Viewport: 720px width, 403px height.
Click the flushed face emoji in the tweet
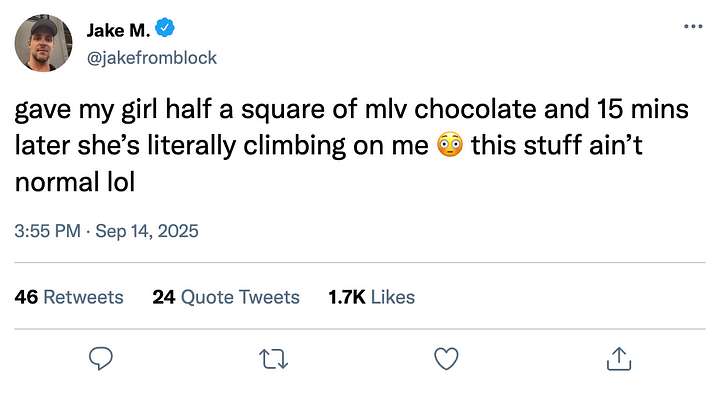click(448, 147)
